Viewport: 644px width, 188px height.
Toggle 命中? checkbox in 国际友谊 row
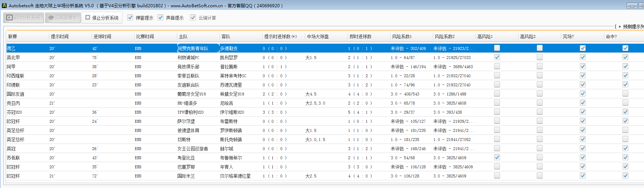tap(625, 94)
